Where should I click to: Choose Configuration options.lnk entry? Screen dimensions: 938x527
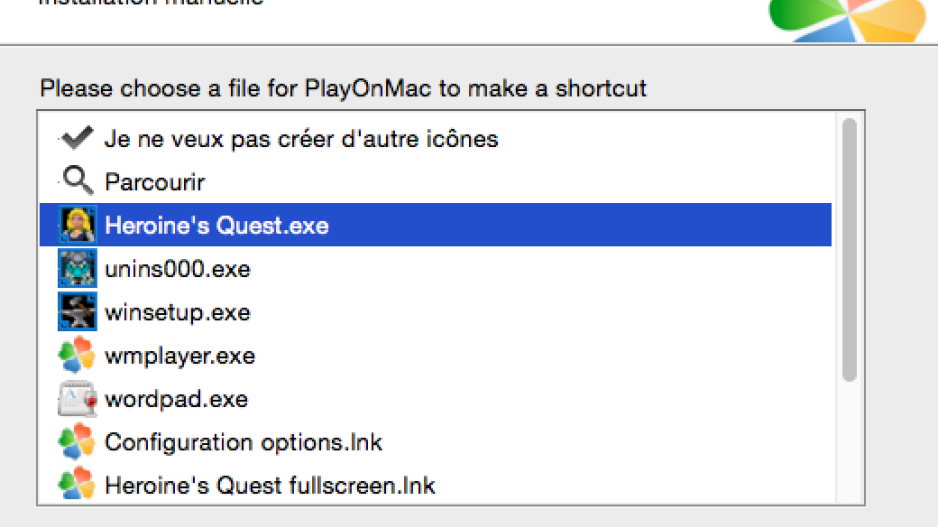click(x=436, y=442)
